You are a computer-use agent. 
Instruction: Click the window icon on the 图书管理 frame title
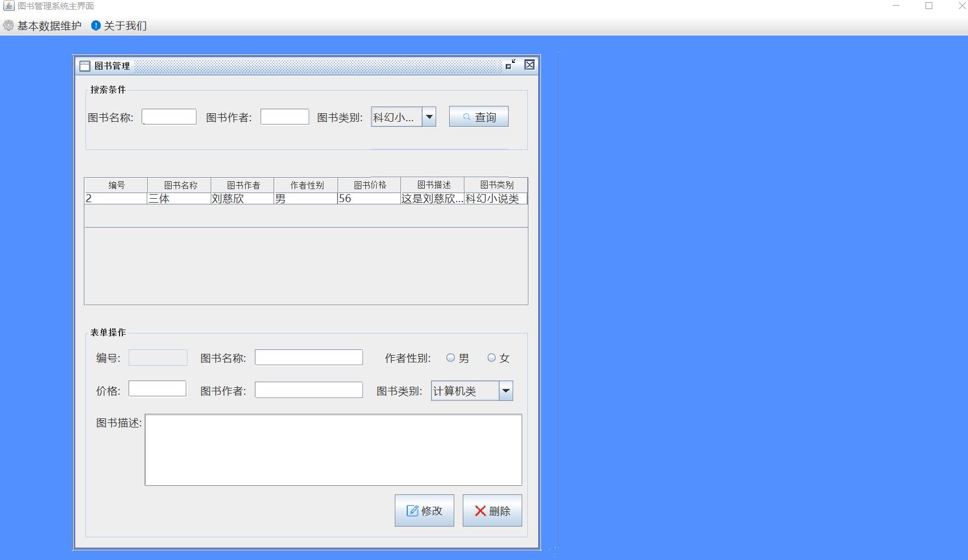pos(85,65)
